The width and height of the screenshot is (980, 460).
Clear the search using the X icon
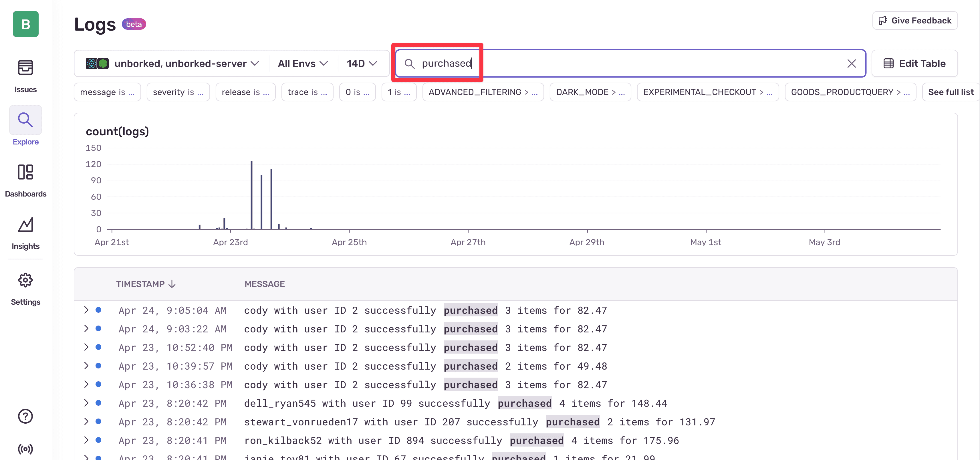point(851,63)
